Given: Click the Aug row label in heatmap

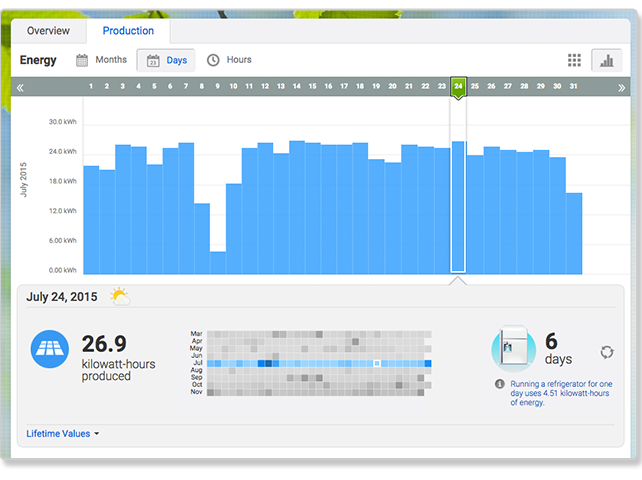Looking at the screenshot, I should [197, 370].
